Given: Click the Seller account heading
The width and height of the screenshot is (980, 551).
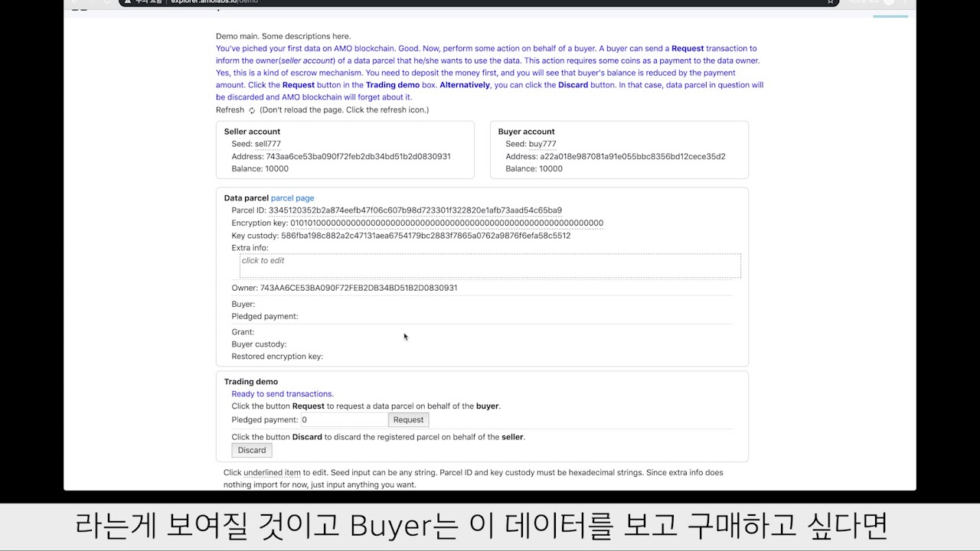Looking at the screenshot, I should pos(252,132).
